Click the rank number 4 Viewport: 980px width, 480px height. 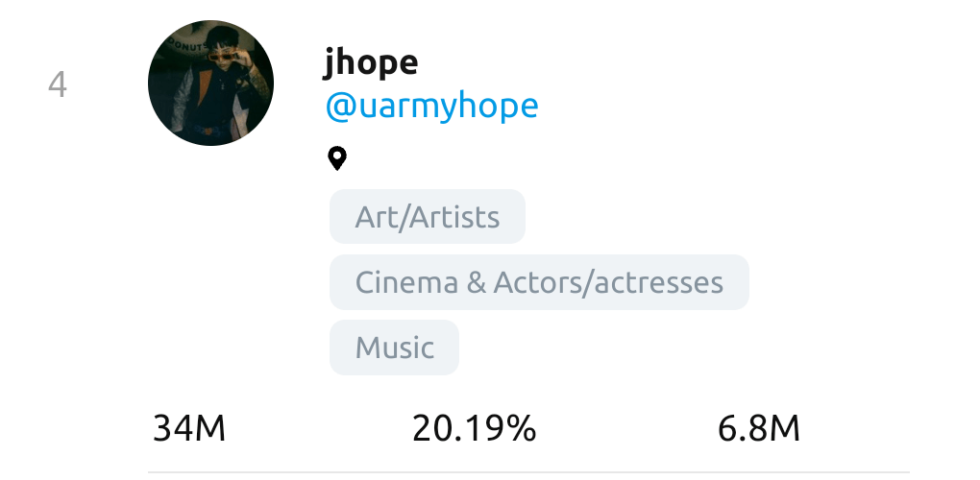coord(58,85)
